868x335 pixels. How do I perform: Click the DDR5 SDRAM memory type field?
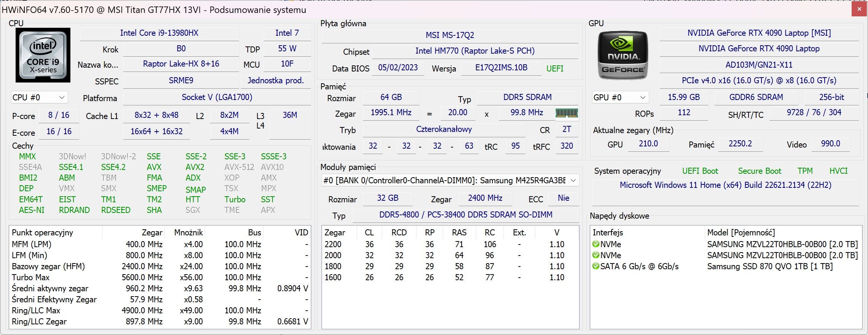point(527,97)
